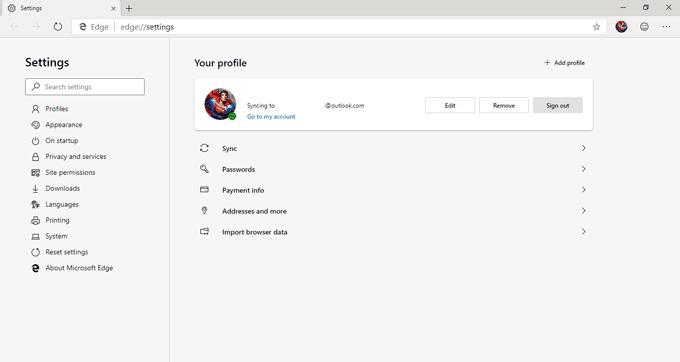680x362 pixels.
Task: Click the Superman profile picture in card
Action: point(220,104)
